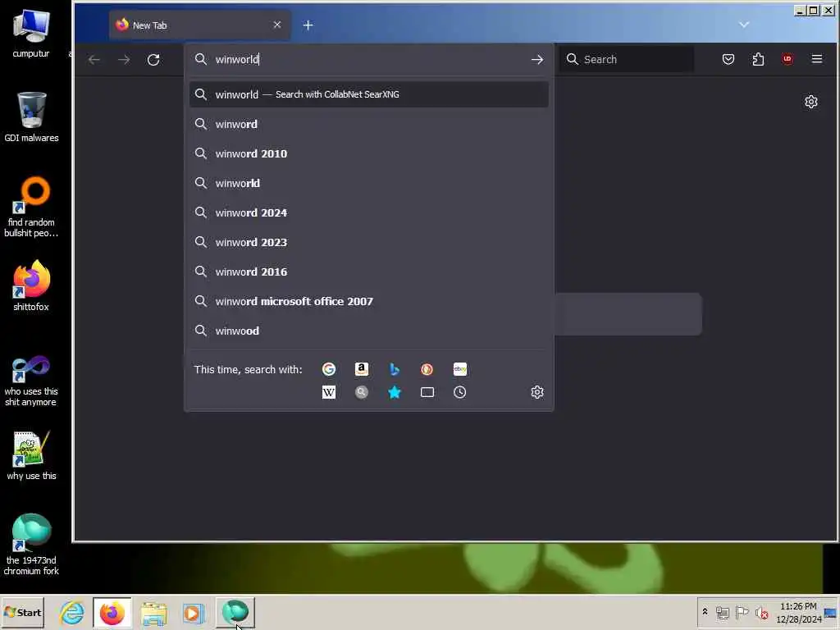This screenshot has height=630, width=840.
Task: Open the 'GDI malwares' recycle bin icon
Action: coord(31,116)
